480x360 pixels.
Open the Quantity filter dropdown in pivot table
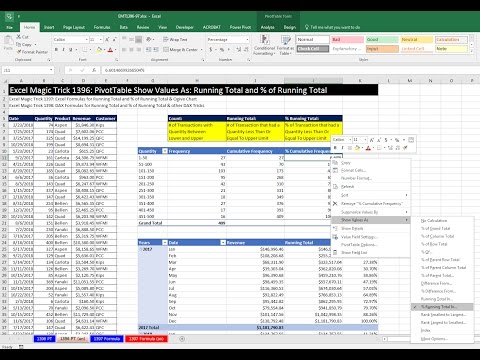[x=164, y=151]
